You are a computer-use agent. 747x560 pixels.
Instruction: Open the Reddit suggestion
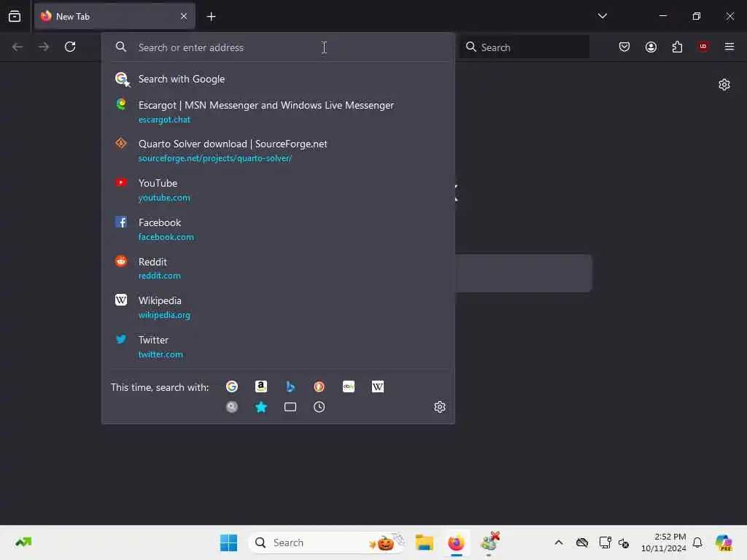(x=278, y=268)
